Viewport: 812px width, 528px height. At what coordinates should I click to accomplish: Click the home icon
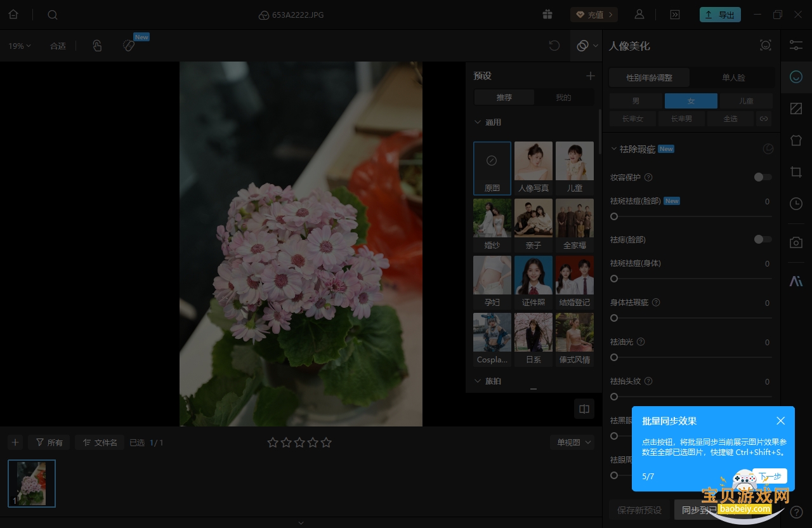tap(13, 15)
